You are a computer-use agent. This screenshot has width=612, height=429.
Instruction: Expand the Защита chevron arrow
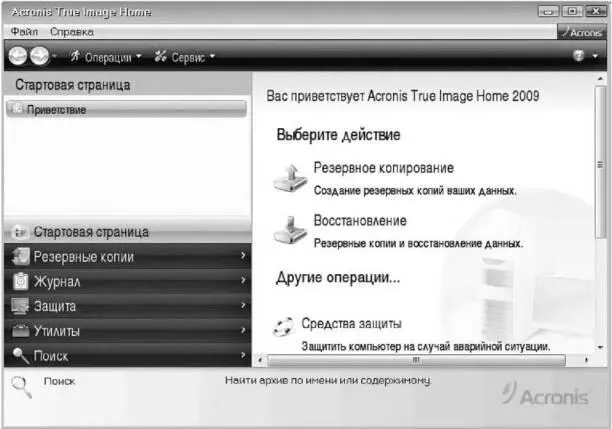tap(243, 305)
